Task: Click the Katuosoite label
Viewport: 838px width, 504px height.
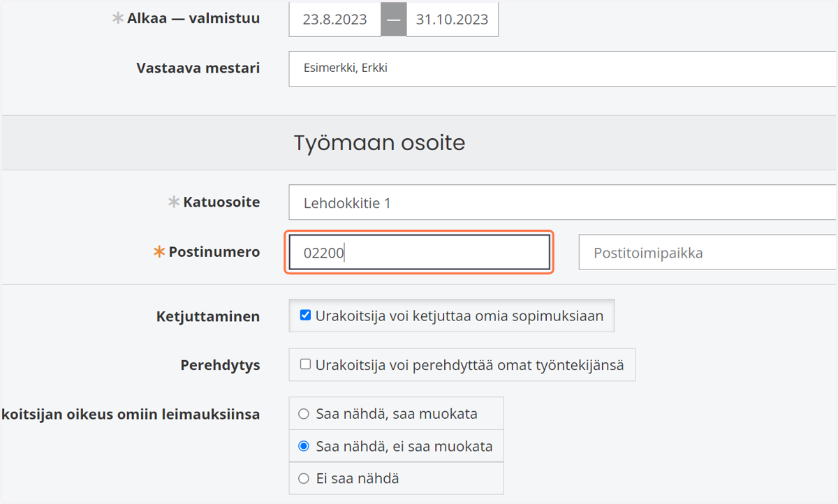Action: click(222, 202)
